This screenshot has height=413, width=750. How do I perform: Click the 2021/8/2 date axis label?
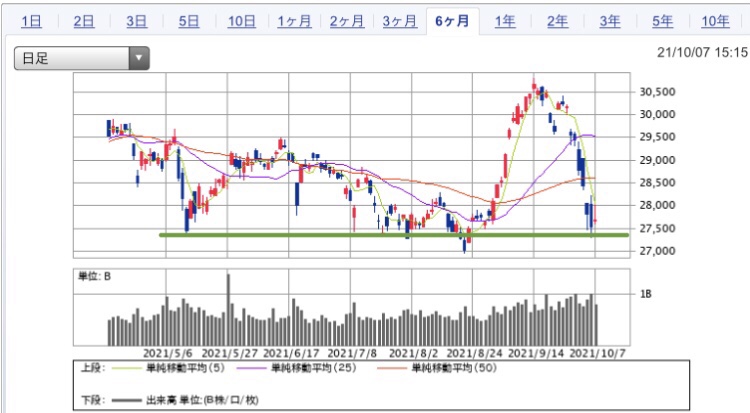[x=413, y=354]
